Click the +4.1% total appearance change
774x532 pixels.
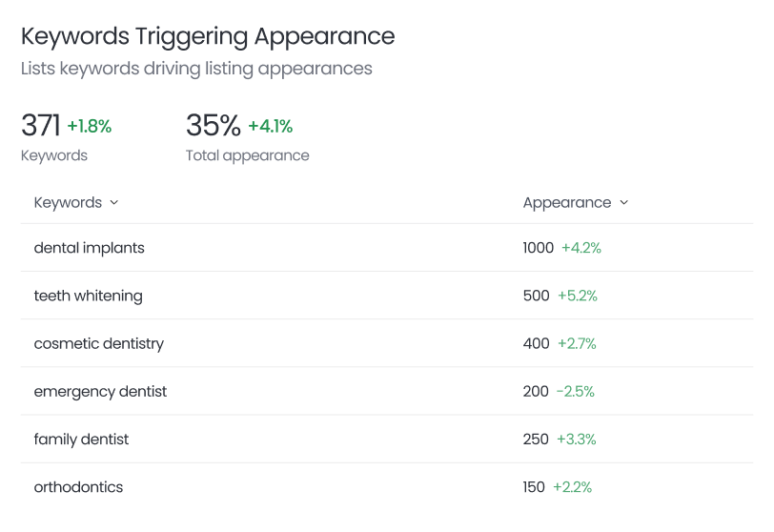(270, 126)
